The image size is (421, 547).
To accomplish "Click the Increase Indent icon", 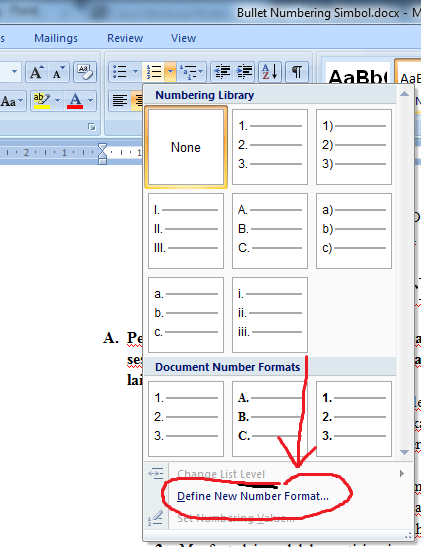I will click(x=244, y=72).
